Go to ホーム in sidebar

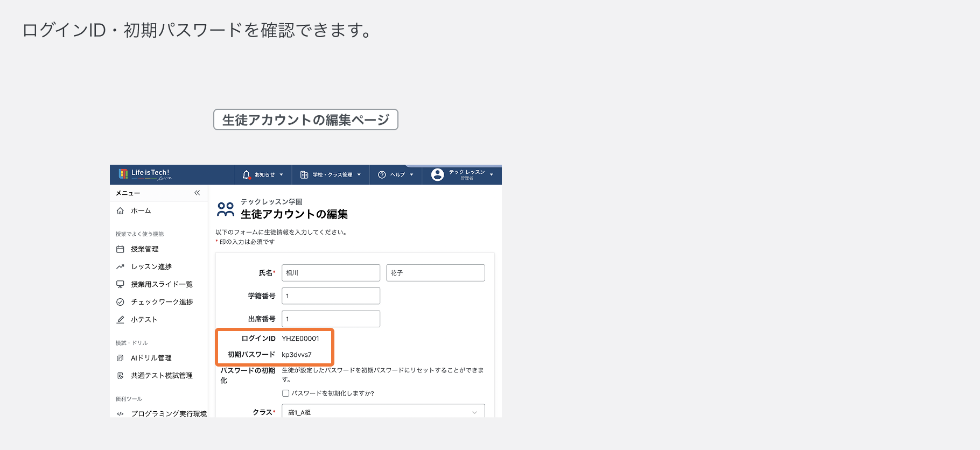[141, 211]
